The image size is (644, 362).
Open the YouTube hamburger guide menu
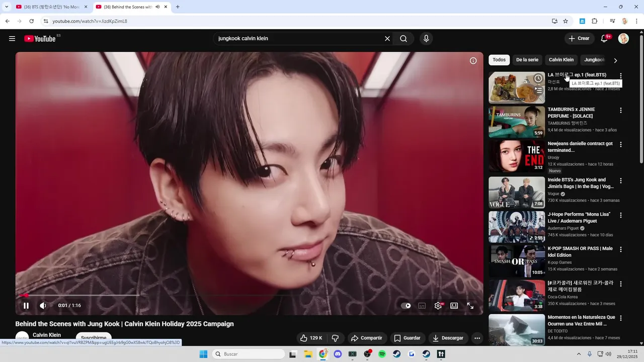click(12, 39)
